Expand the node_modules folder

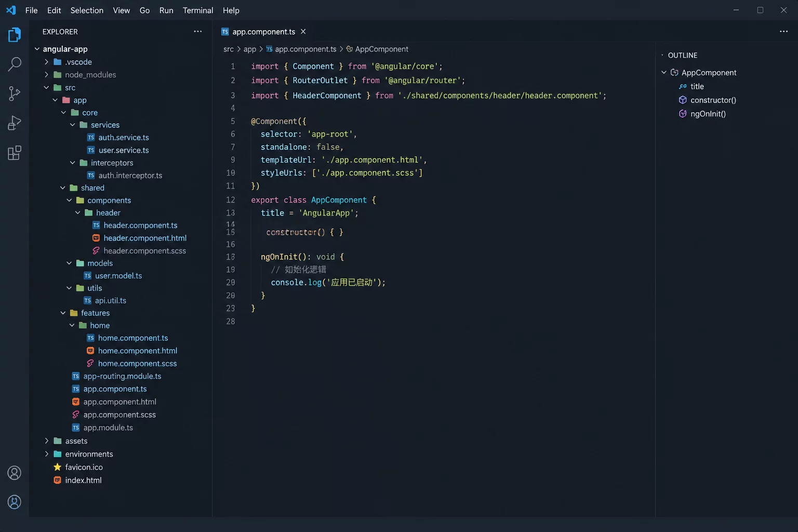click(47, 75)
